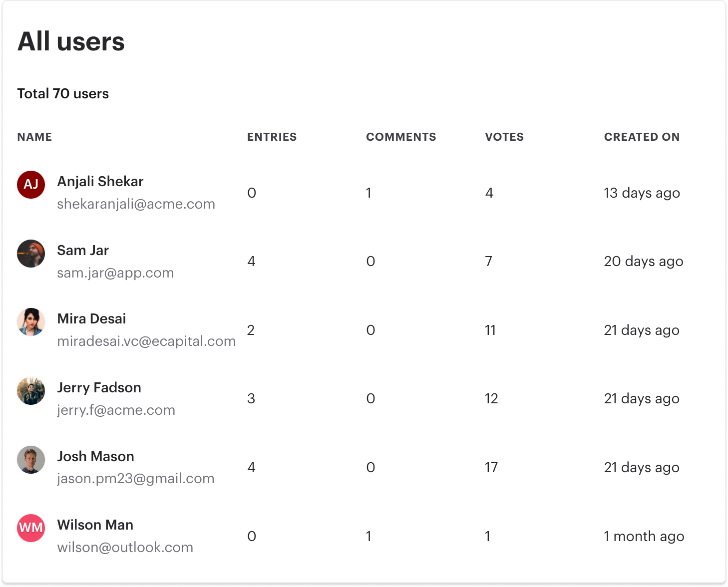
Task: Open Wilson Man's name link
Action: tap(95, 525)
